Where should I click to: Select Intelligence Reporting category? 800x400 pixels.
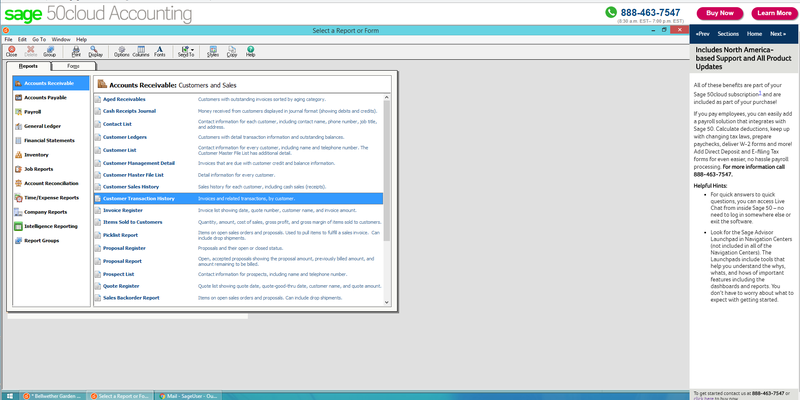pos(51,226)
